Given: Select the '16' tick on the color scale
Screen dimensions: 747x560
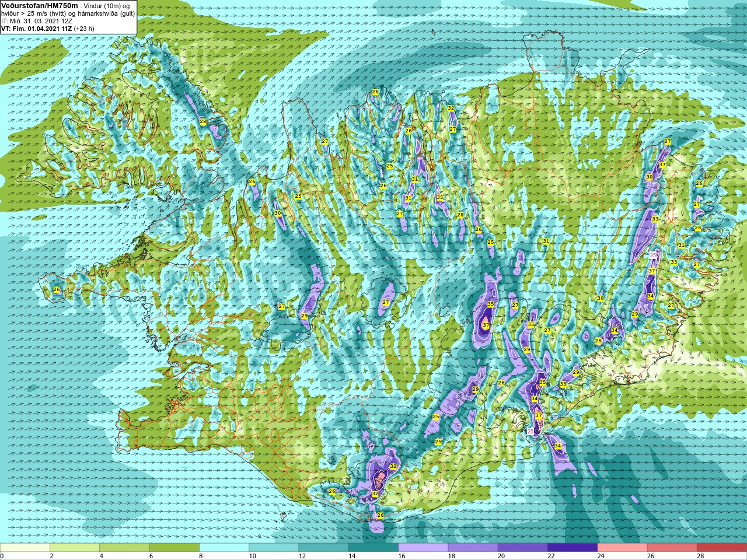Looking at the screenshot, I should pos(402,556).
